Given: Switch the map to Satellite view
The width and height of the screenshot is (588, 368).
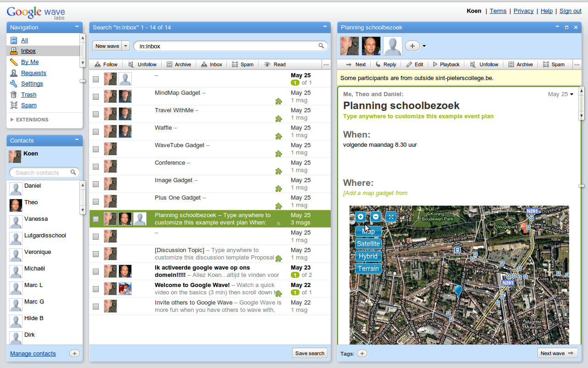Looking at the screenshot, I should (x=368, y=244).
